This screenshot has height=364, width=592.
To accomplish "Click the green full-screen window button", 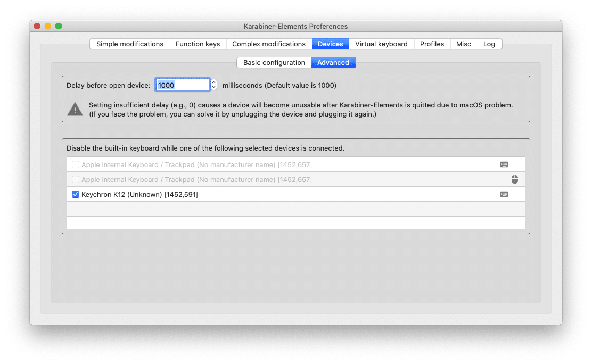I will point(59,26).
